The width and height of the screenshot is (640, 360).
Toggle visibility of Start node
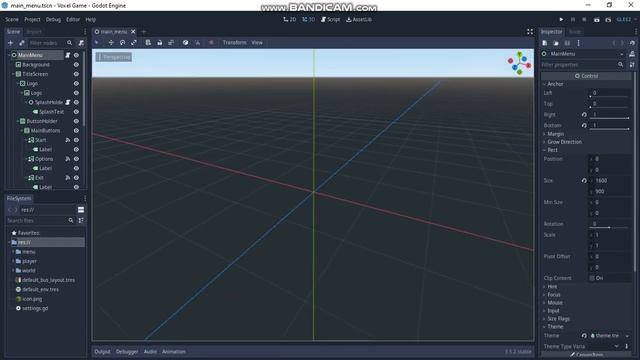pos(76,140)
